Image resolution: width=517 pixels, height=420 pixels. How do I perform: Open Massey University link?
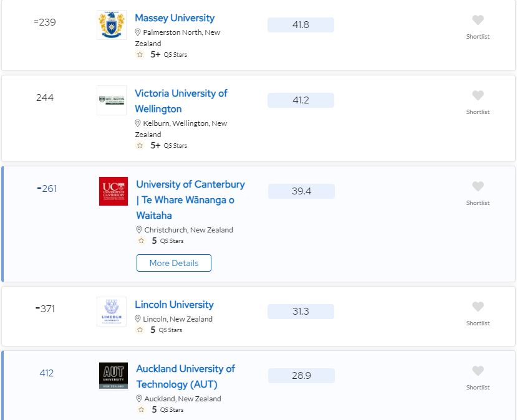(x=175, y=18)
